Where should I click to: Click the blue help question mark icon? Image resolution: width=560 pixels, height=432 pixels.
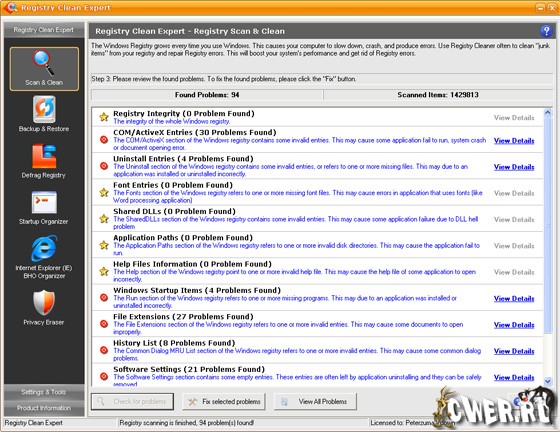point(546,31)
